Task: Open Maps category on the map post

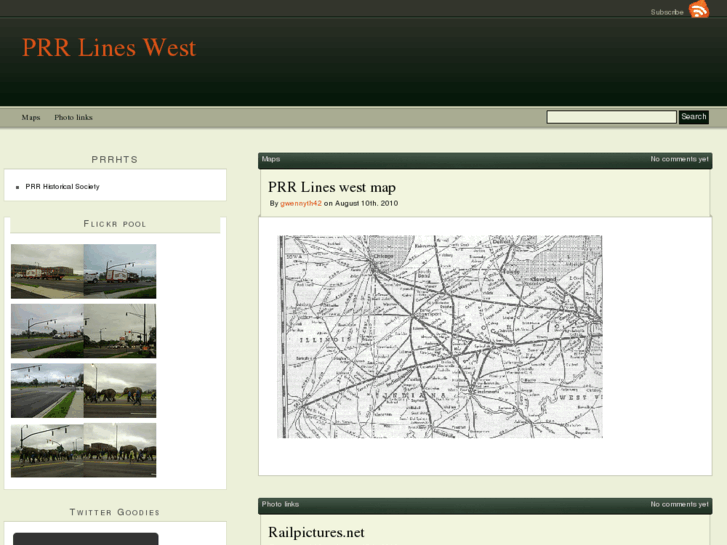Action: pos(271,159)
